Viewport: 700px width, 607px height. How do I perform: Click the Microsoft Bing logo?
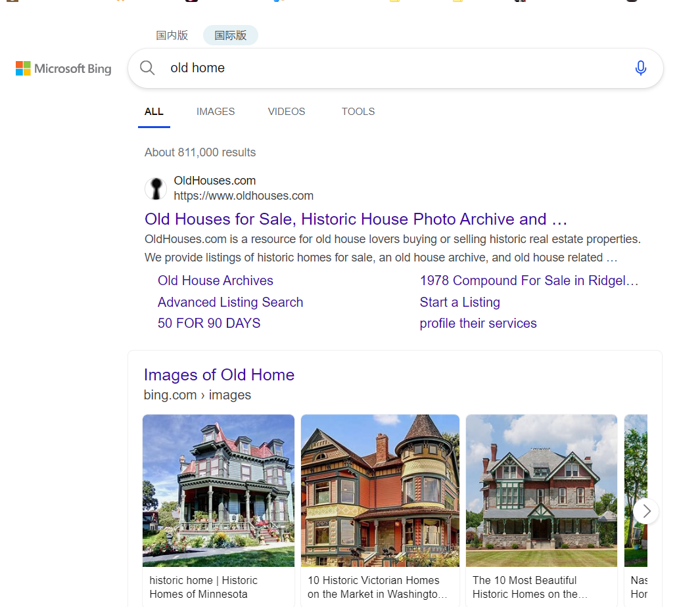tap(64, 68)
